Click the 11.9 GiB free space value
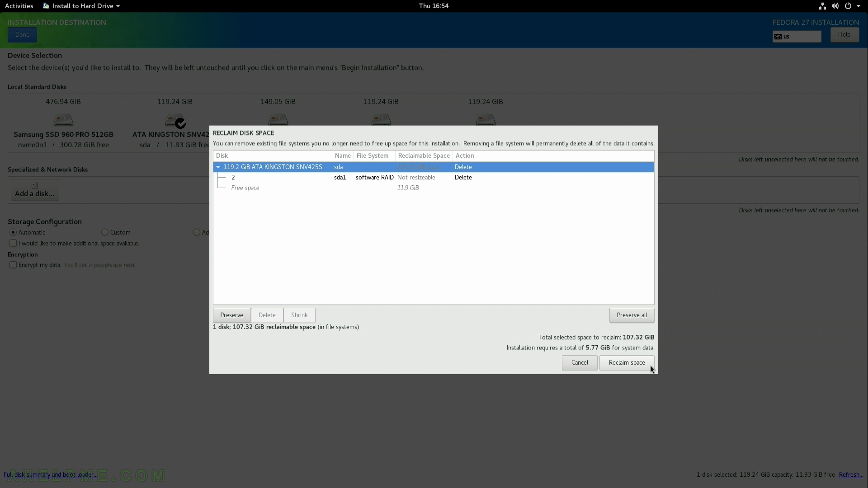Screen dimensions: 868x488 408,188
